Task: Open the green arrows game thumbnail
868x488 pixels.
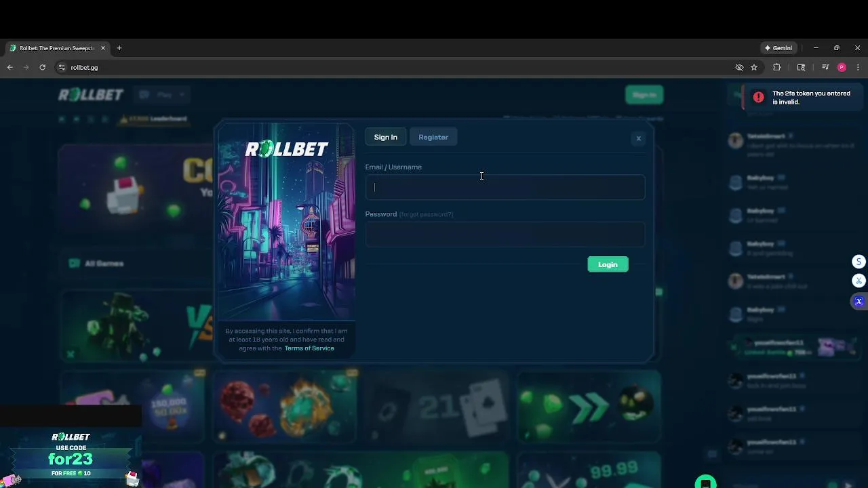Action: click(x=589, y=407)
